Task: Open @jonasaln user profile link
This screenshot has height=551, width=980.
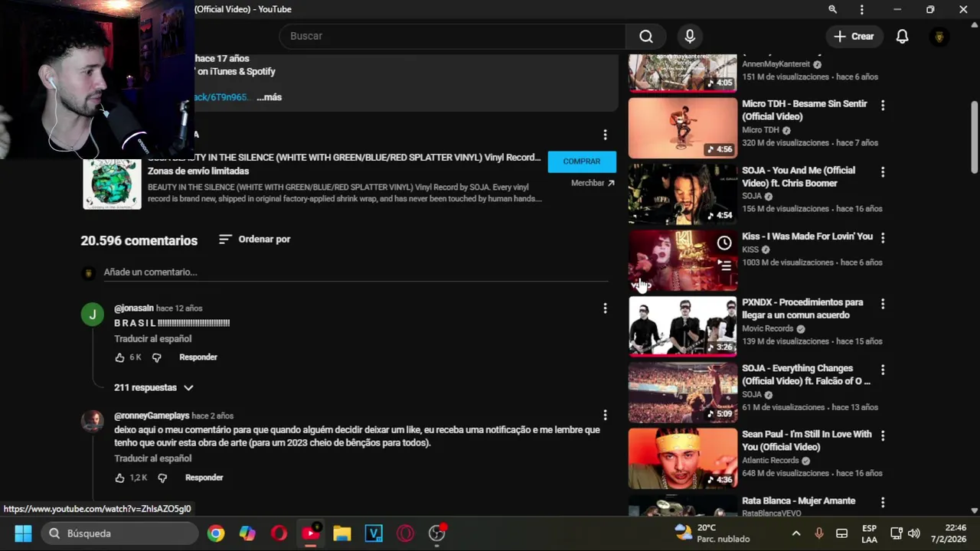Action: pos(133,308)
